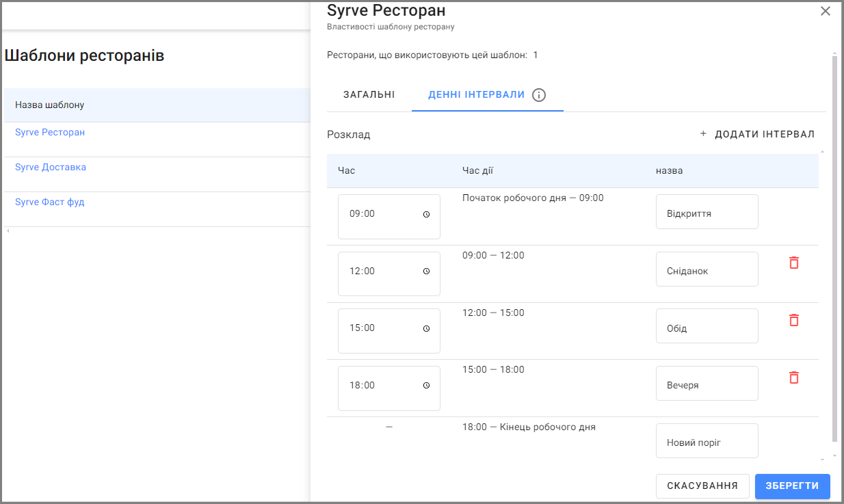Click the 15:00 time input field
The image size is (844, 504).
(x=389, y=331)
